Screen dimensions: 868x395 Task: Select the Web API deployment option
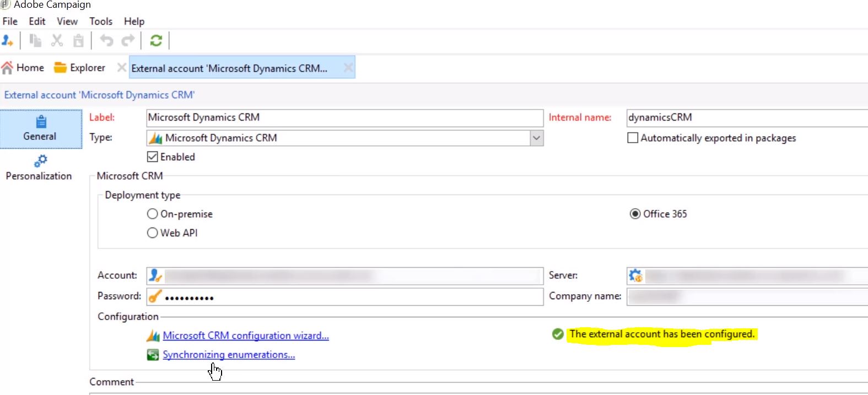coord(153,233)
